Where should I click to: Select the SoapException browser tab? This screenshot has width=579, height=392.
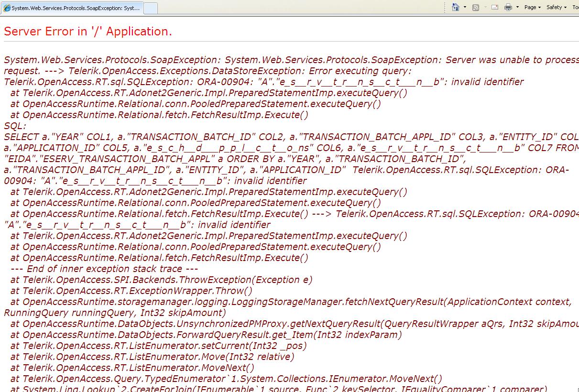(x=72, y=8)
